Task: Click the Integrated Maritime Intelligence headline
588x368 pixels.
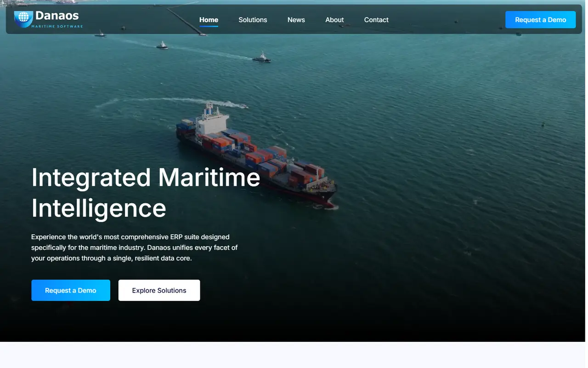Action: tap(146, 193)
